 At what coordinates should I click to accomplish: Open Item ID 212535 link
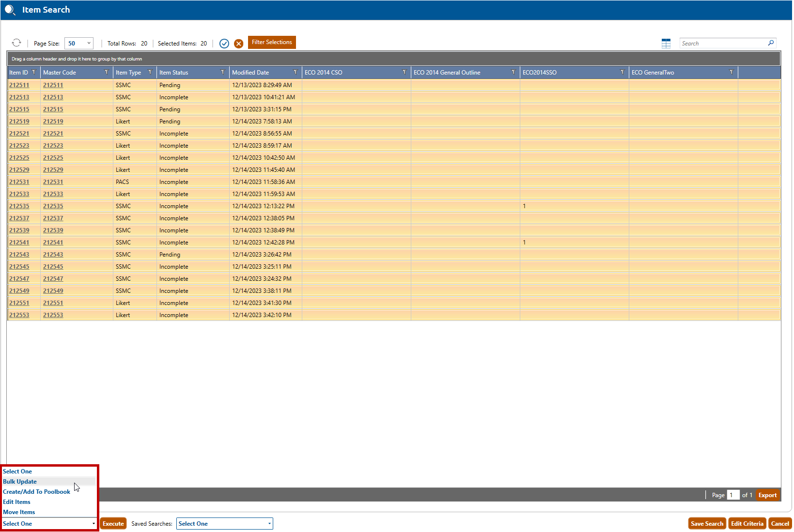[19, 206]
